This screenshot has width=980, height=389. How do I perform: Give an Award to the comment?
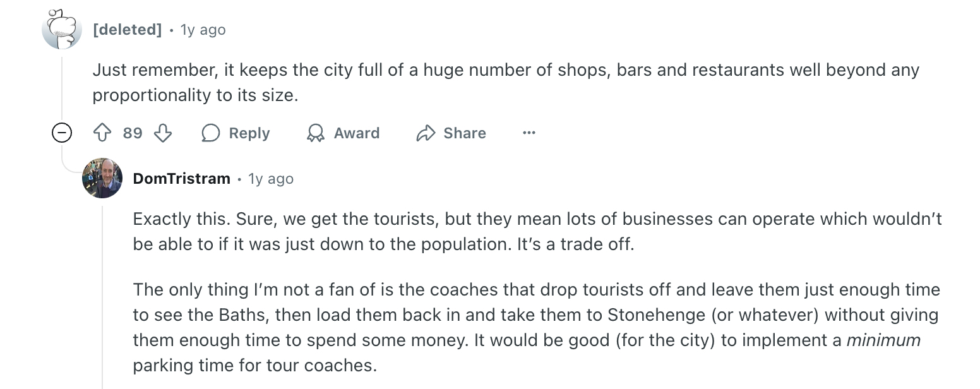tap(343, 133)
